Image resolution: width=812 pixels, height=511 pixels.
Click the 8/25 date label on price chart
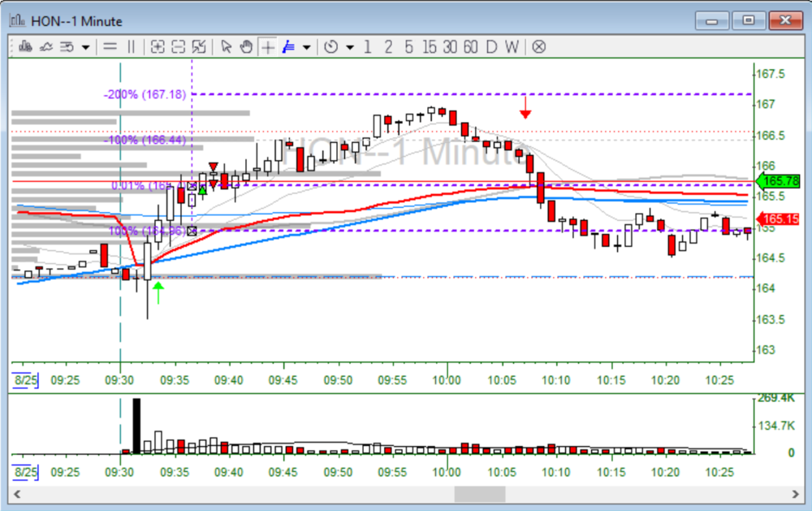pyautogui.click(x=25, y=379)
